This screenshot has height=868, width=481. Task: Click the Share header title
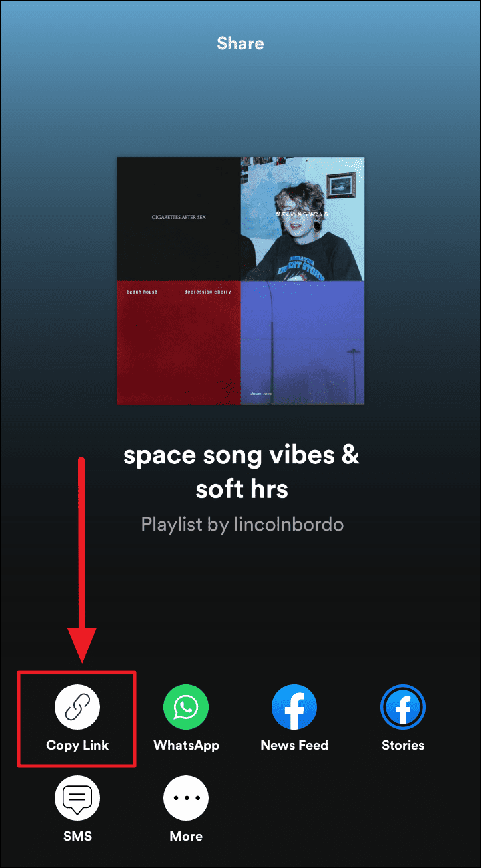(x=240, y=43)
